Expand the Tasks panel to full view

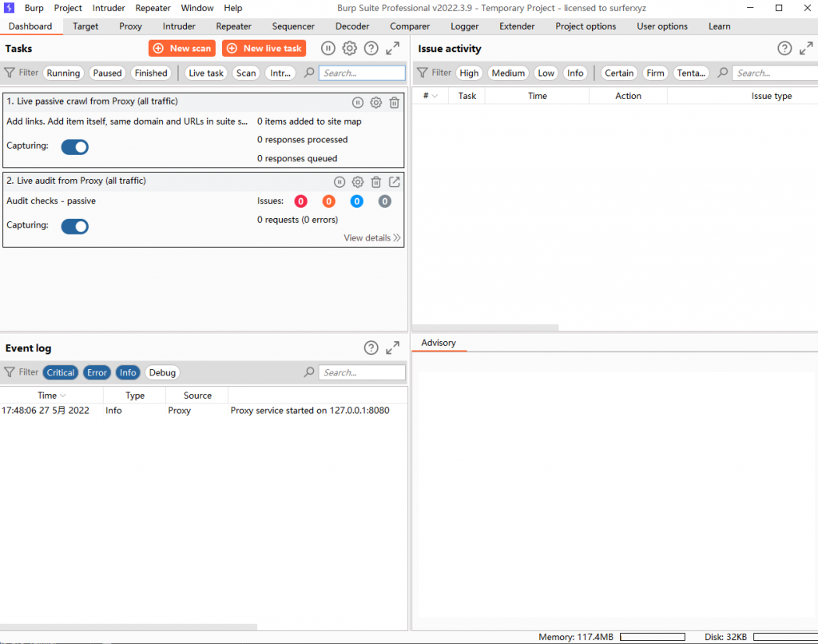[x=393, y=49]
